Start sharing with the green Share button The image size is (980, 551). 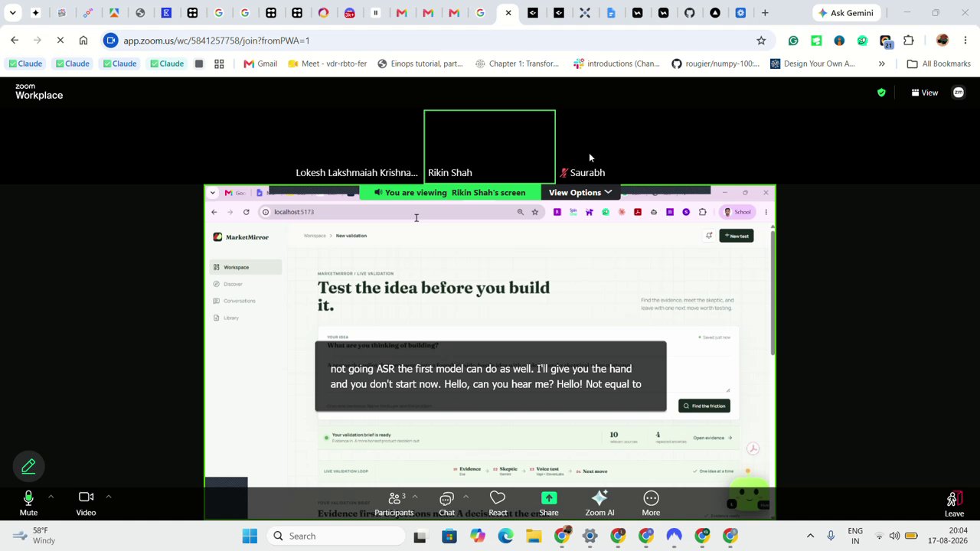tap(549, 503)
